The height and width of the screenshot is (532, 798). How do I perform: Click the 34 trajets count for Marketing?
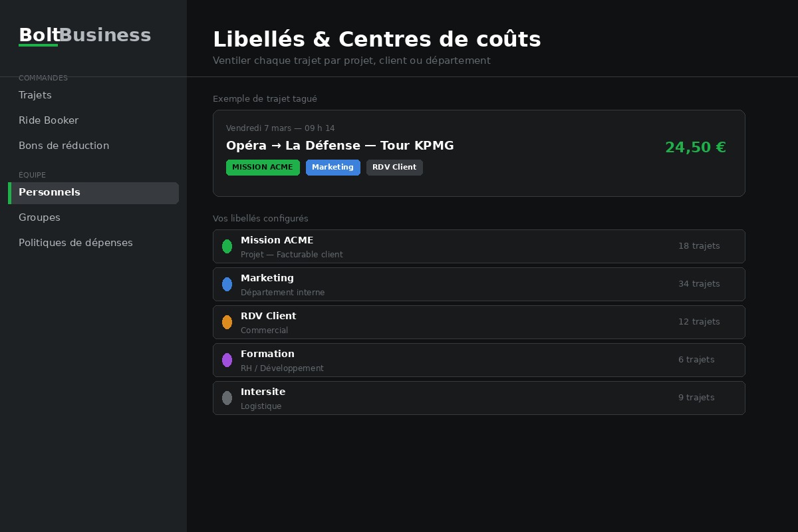pos(699,284)
